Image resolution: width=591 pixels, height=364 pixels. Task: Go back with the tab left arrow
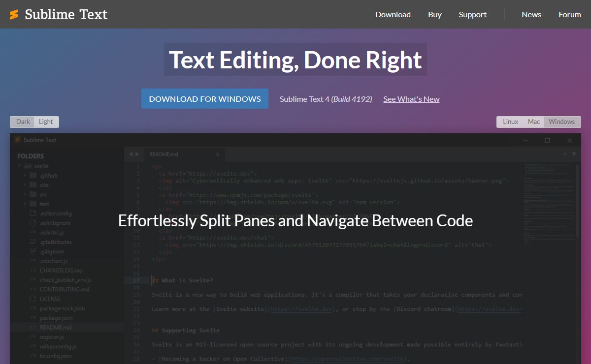(131, 154)
